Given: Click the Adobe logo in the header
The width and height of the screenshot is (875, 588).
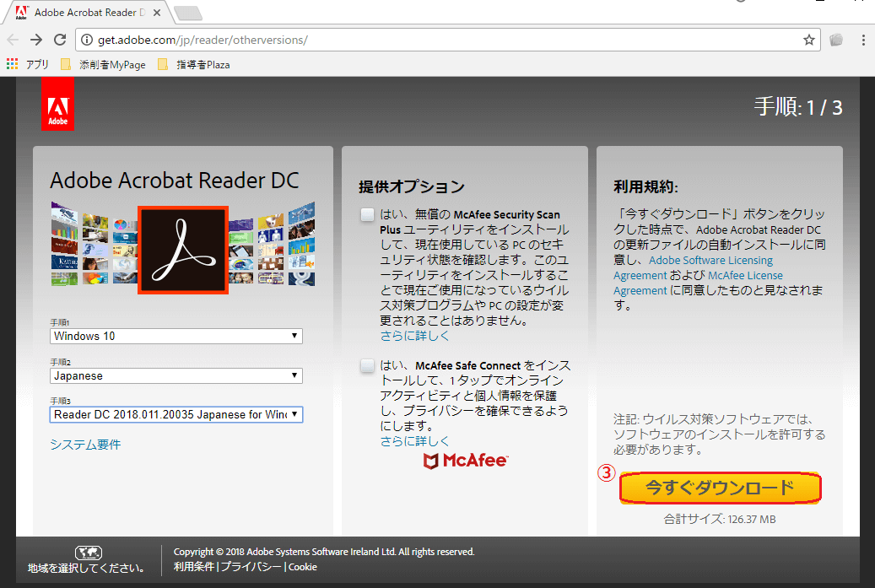Looking at the screenshot, I should pyautogui.click(x=57, y=105).
